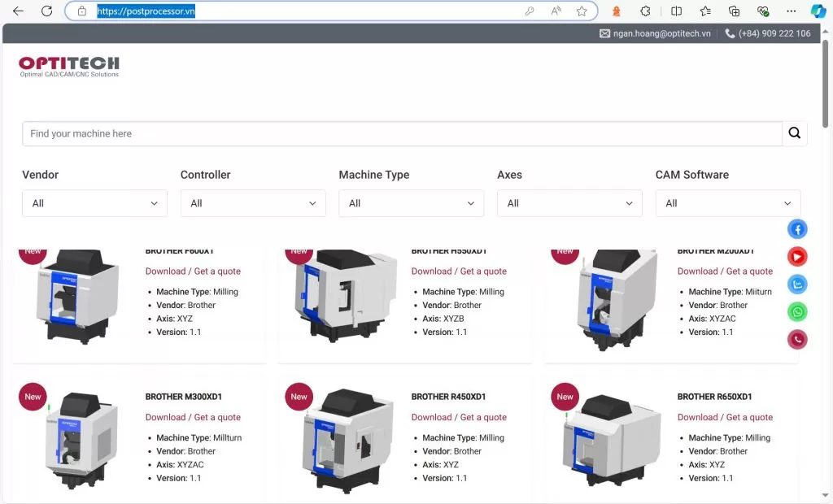The height and width of the screenshot is (504, 833).
Task: Expand the CAM Software dropdown
Action: (x=728, y=203)
